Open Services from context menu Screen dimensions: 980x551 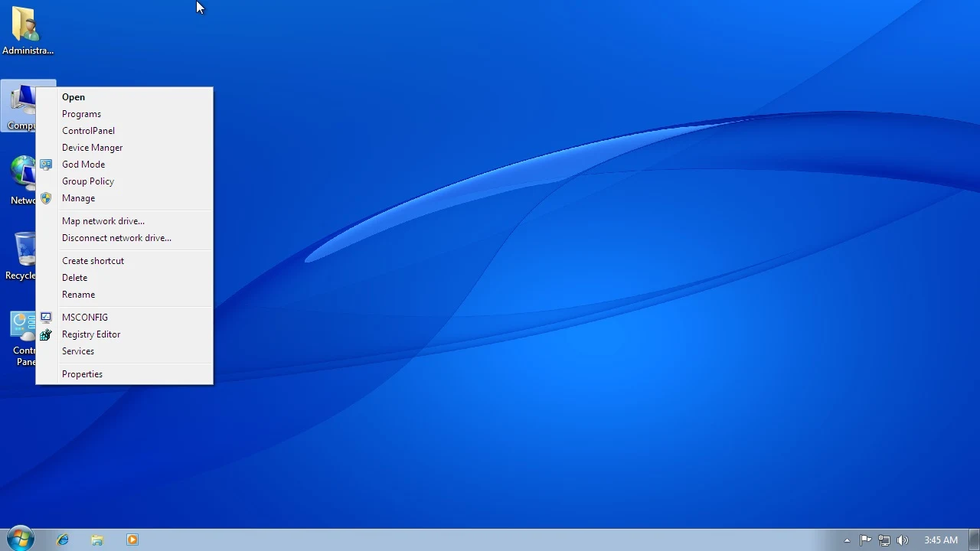click(x=125, y=351)
